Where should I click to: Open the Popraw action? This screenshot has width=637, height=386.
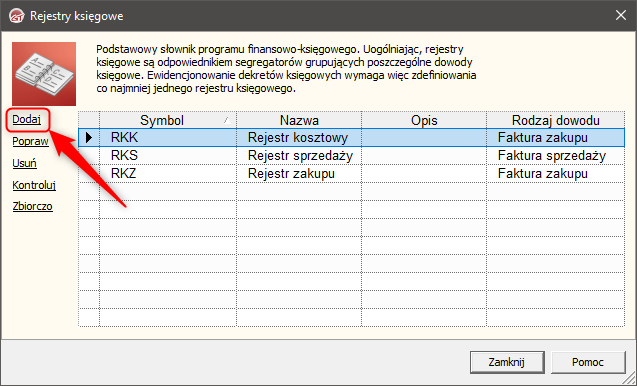tap(30, 141)
